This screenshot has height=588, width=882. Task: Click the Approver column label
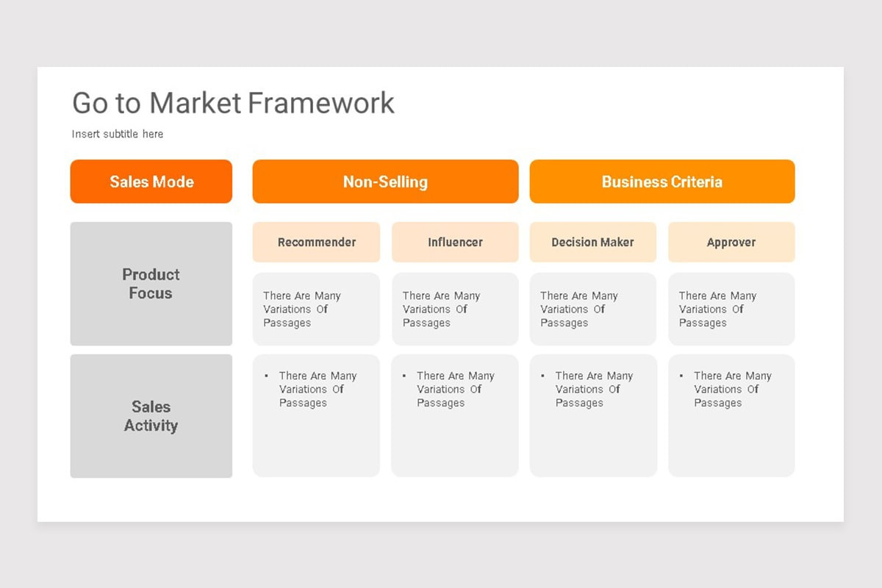pos(731,242)
